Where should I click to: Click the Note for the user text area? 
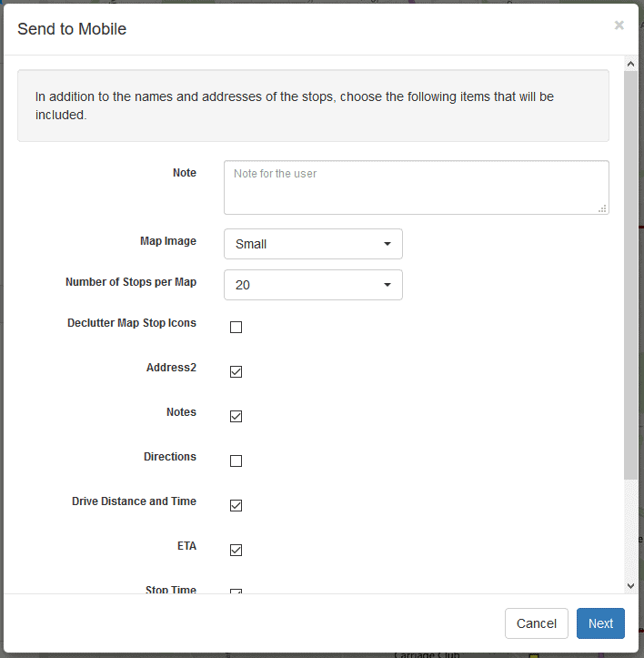pyautogui.click(x=417, y=187)
